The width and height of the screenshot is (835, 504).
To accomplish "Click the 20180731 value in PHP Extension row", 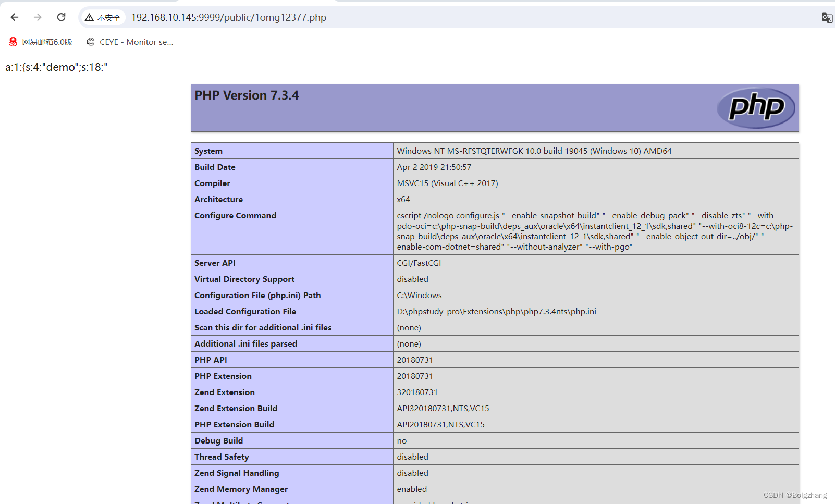I will click(x=415, y=376).
